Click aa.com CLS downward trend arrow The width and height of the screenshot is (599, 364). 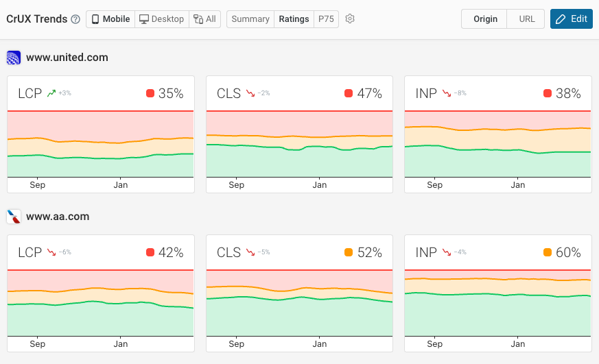(x=250, y=252)
